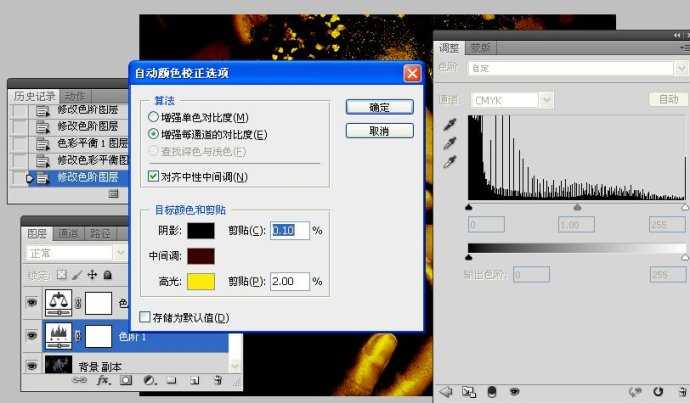Select the 色阶 1 levels layer thumbnail
Screen dimensions: 690x403
click(58, 335)
